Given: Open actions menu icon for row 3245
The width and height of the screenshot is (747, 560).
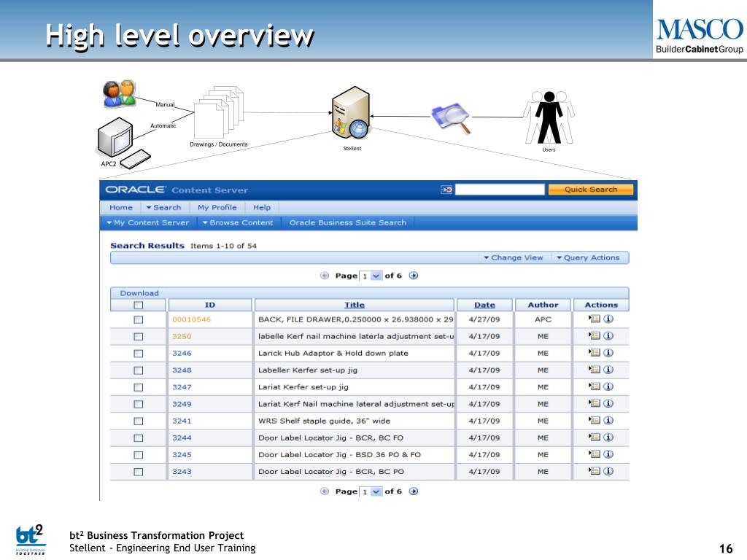Looking at the screenshot, I should point(594,454).
